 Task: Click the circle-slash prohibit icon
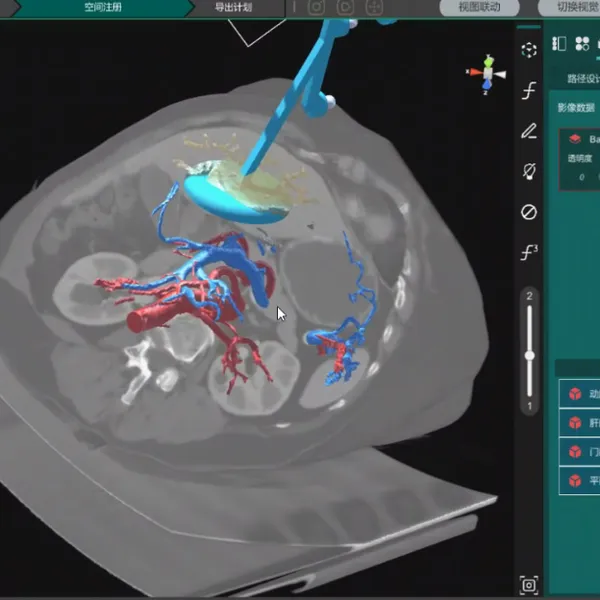(529, 212)
